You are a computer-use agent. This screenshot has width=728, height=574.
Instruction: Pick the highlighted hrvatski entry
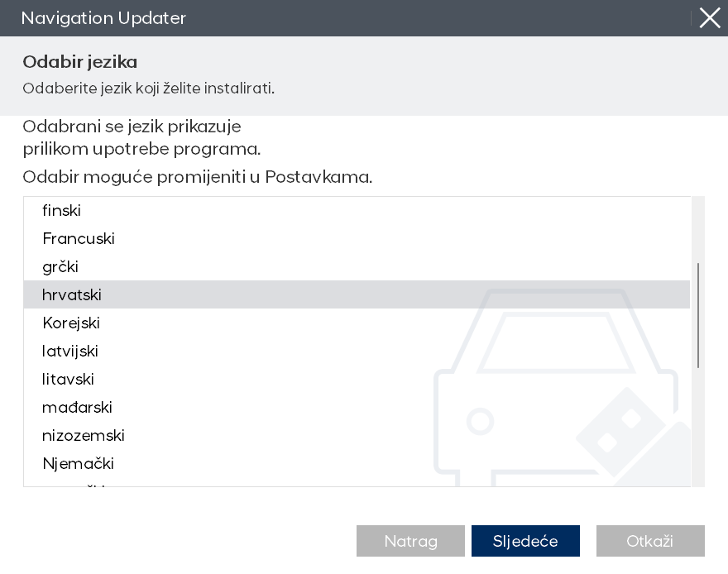pyautogui.click(x=72, y=295)
